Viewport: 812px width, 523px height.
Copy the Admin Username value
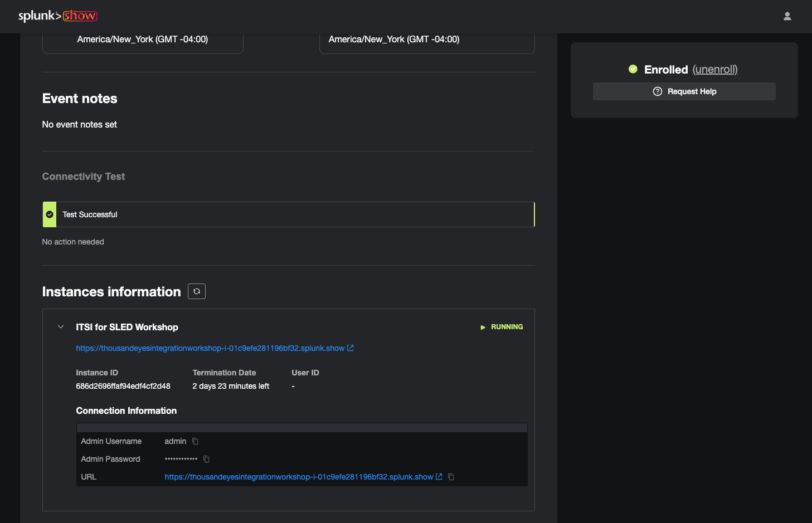pyautogui.click(x=195, y=441)
